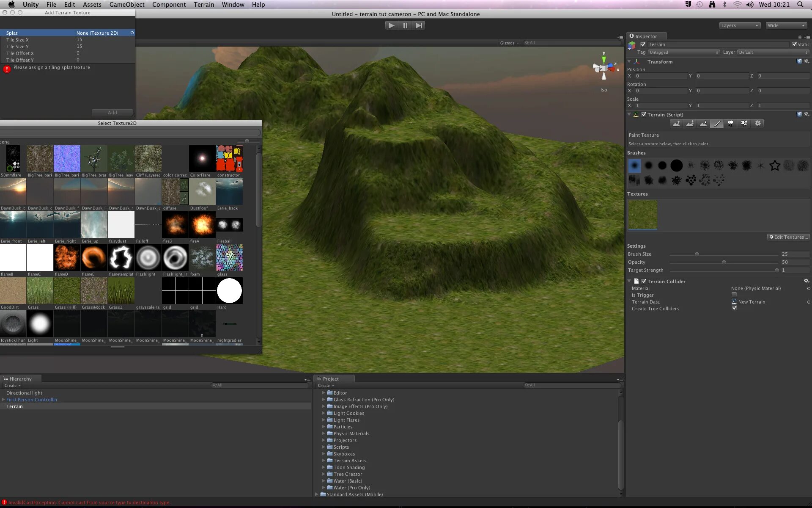This screenshot has width=812, height=508.
Task: Expand the Terrain Assets folder
Action: click(x=324, y=461)
